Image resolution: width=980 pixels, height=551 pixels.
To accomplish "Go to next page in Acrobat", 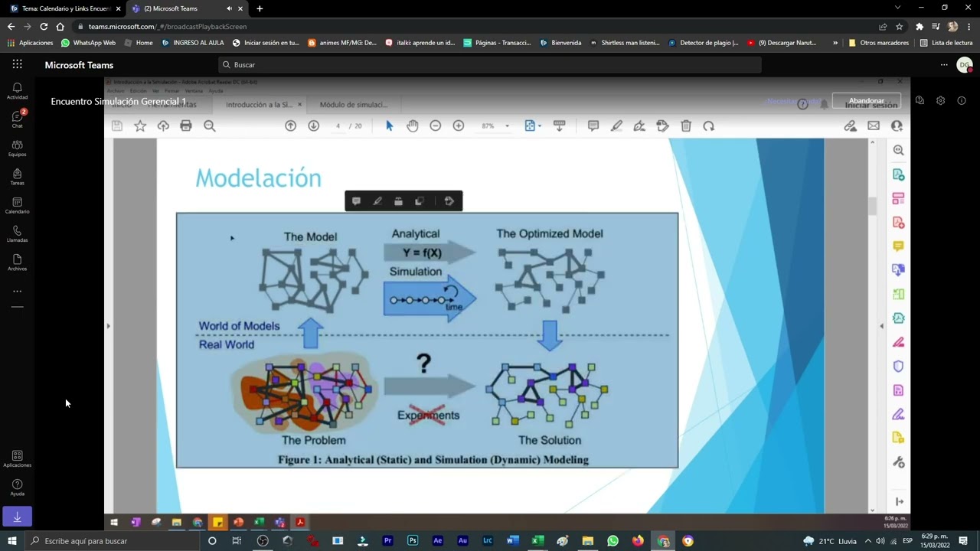I will [313, 126].
